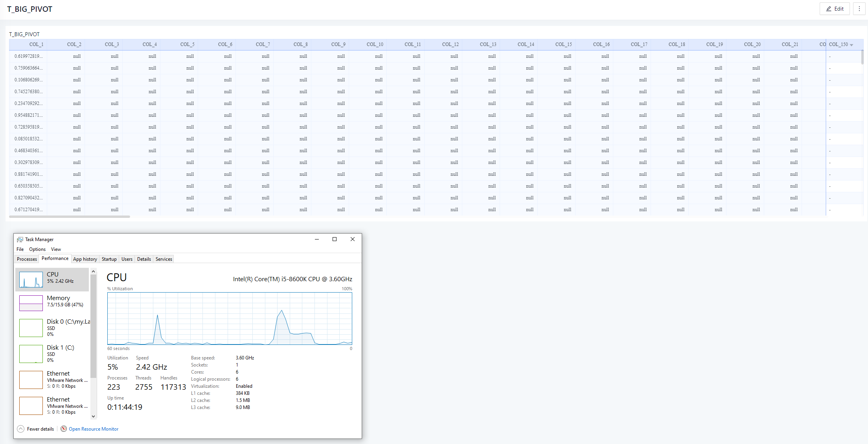Open the View menu
The image size is (868, 444).
point(56,249)
